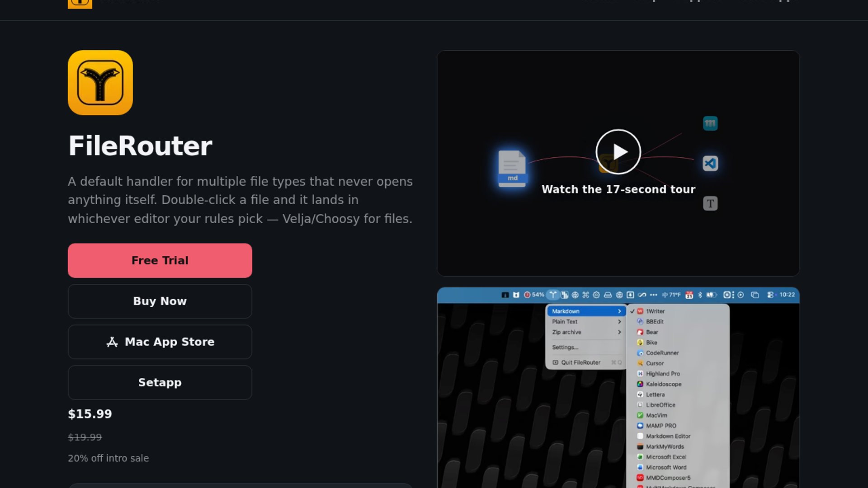Click the struck-through $19.99 price
Screen dimensions: 868x488
(x=85, y=437)
